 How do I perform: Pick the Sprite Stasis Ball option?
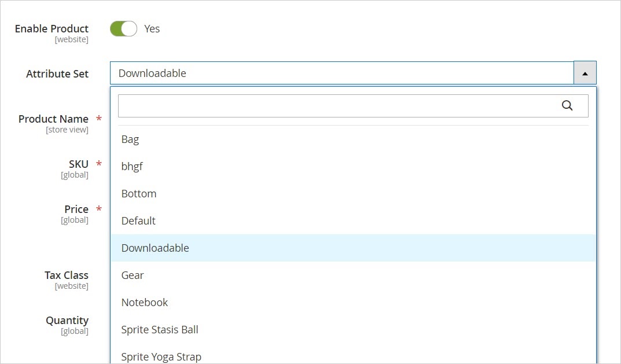point(160,330)
